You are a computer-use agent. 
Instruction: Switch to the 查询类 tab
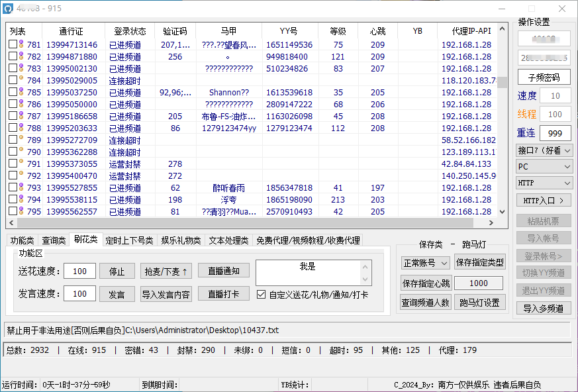pos(54,240)
